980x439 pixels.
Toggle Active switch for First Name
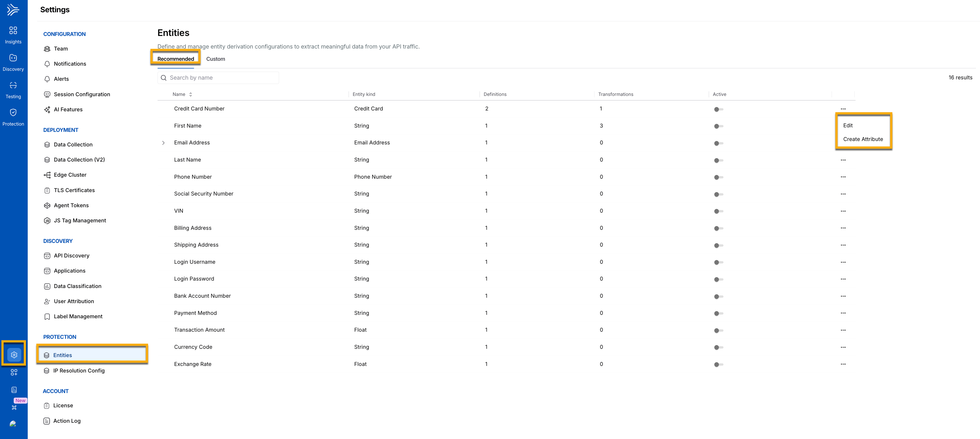pos(718,126)
